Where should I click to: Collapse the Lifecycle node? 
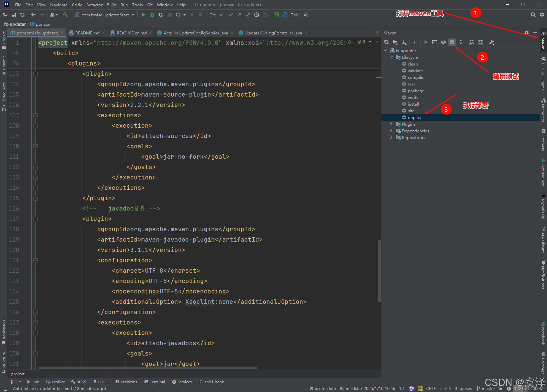pyautogui.click(x=391, y=57)
